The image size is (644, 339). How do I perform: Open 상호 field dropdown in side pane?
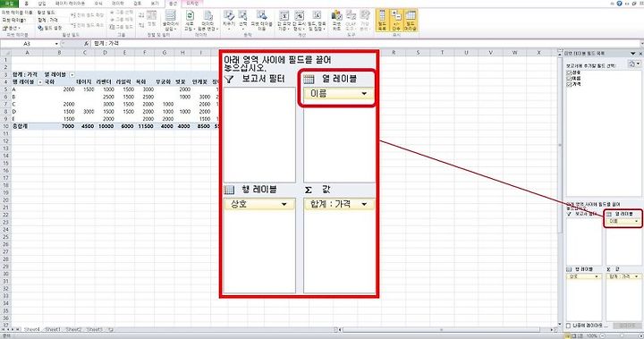pyautogui.click(x=597, y=276)
